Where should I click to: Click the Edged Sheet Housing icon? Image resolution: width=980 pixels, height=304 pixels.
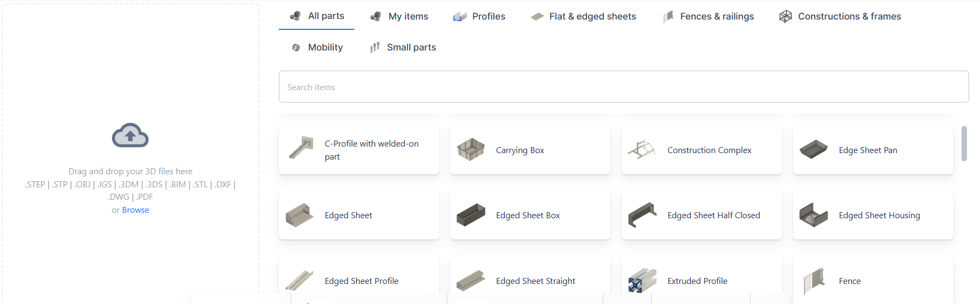click(813, 216)
